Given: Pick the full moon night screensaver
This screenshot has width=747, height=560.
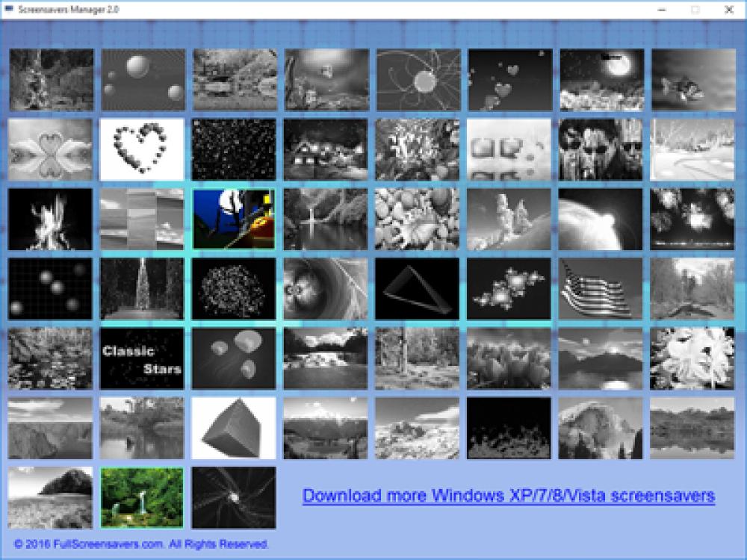Looking at the screenshot, I should point(603,78).
